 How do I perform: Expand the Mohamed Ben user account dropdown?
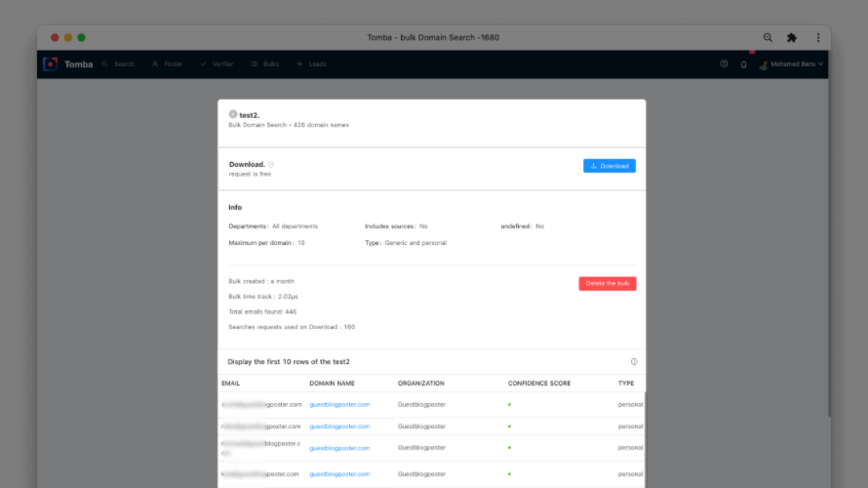791,64
